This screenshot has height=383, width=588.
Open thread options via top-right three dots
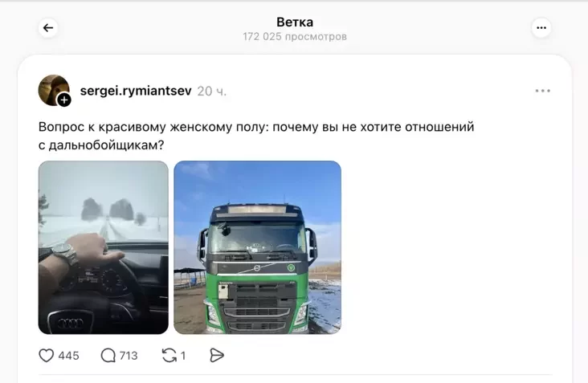point(541,28)
